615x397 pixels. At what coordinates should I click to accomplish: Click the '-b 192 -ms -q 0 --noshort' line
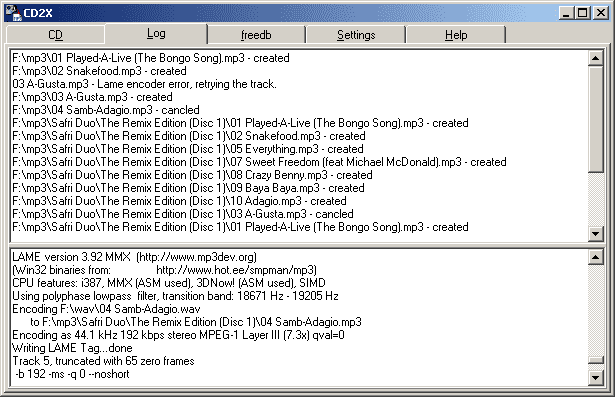pyautogui.click(x=73, y=374)
